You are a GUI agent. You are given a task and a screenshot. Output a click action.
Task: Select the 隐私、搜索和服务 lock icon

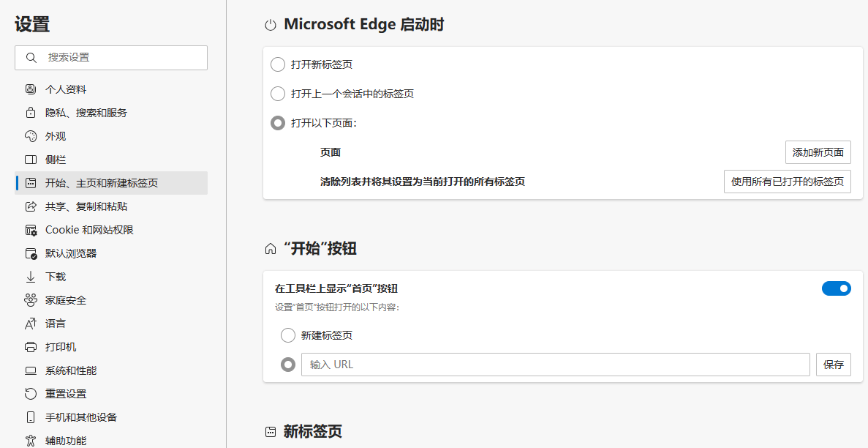click(31, 113)
